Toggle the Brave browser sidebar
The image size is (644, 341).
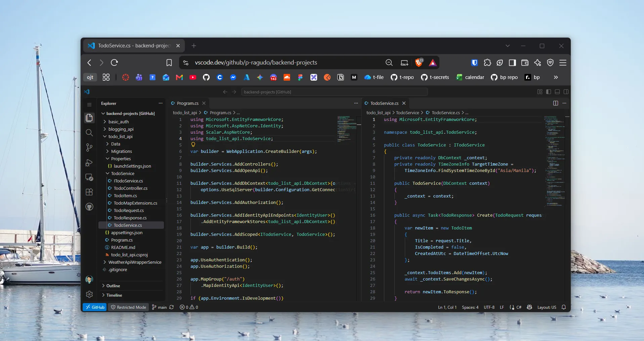pos(512,62)
